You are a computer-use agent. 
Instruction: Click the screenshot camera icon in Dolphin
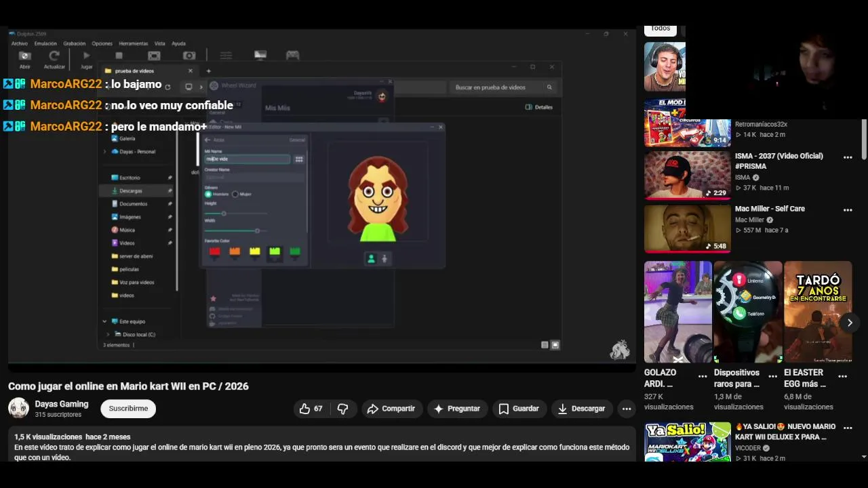click(189, 56)
